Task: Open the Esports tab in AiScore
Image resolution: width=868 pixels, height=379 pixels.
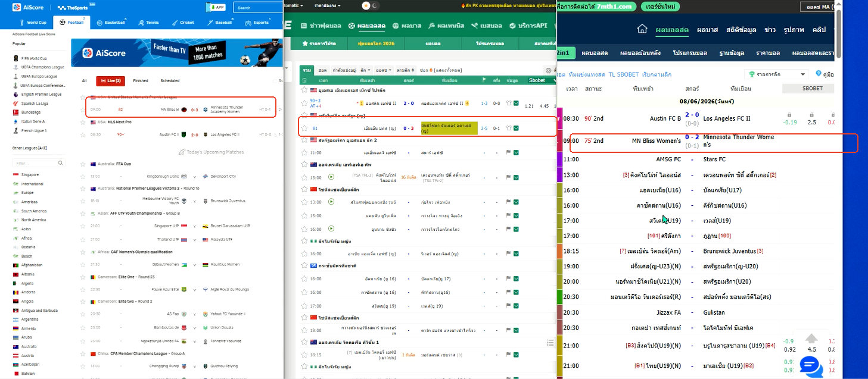Action: tap(257, 23)
